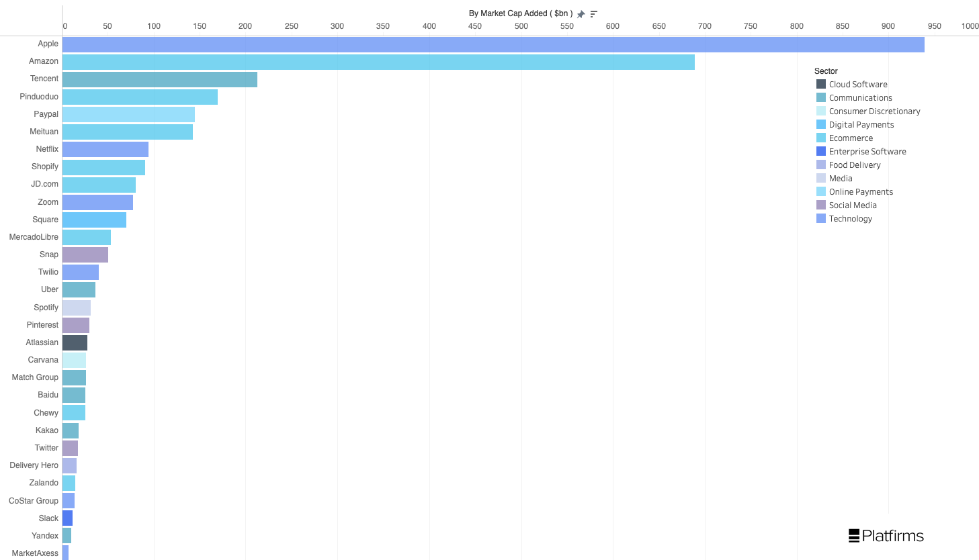The height and width of the screenshot is (560, 979).
Task: Click the Carvana row label
Action: (43, 360)
